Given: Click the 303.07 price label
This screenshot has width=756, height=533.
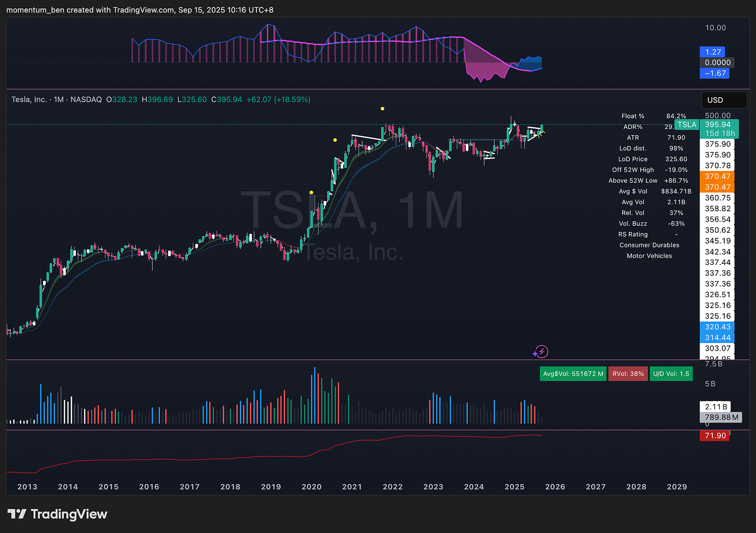Looking at the screenshot, I should point(718,348).
